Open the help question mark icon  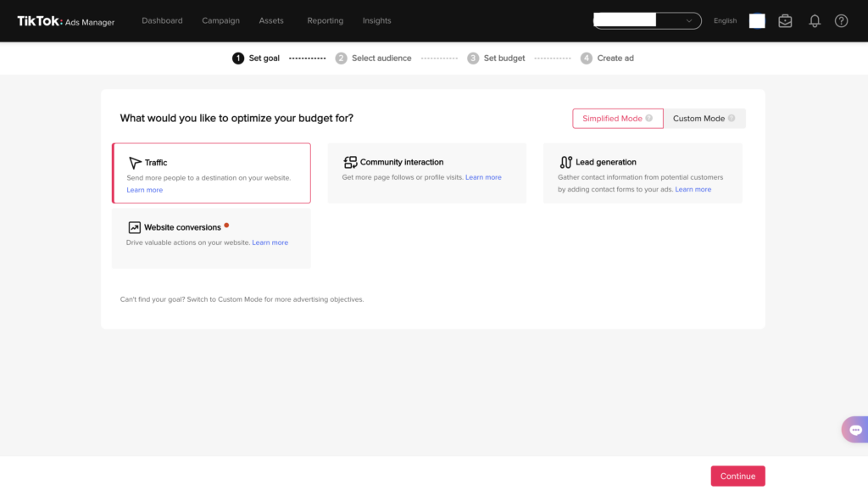(841, 21)
